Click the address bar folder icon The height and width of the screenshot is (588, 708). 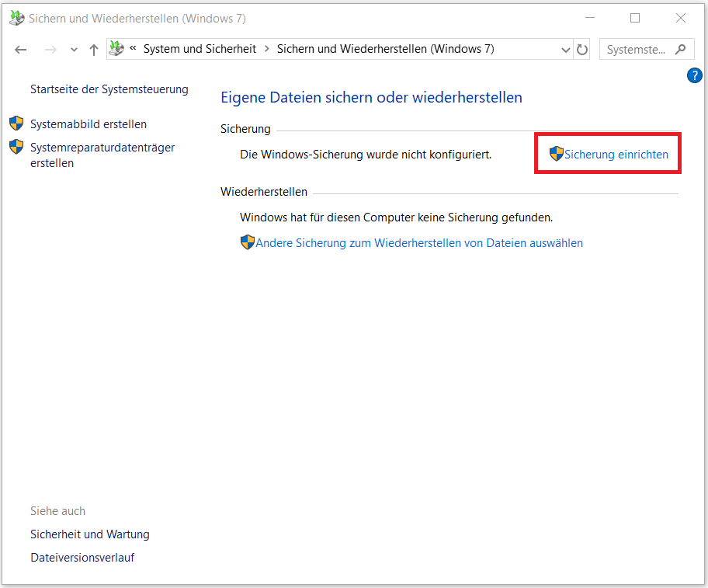(116, 49)
